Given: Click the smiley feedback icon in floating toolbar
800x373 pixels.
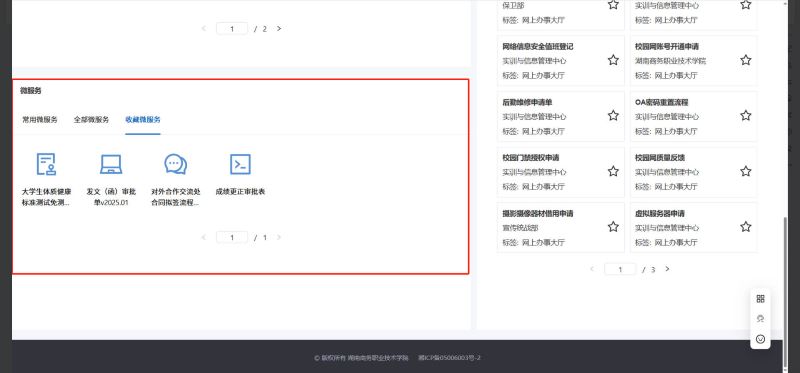Looking at the screenshot, I should pos(760,339).
